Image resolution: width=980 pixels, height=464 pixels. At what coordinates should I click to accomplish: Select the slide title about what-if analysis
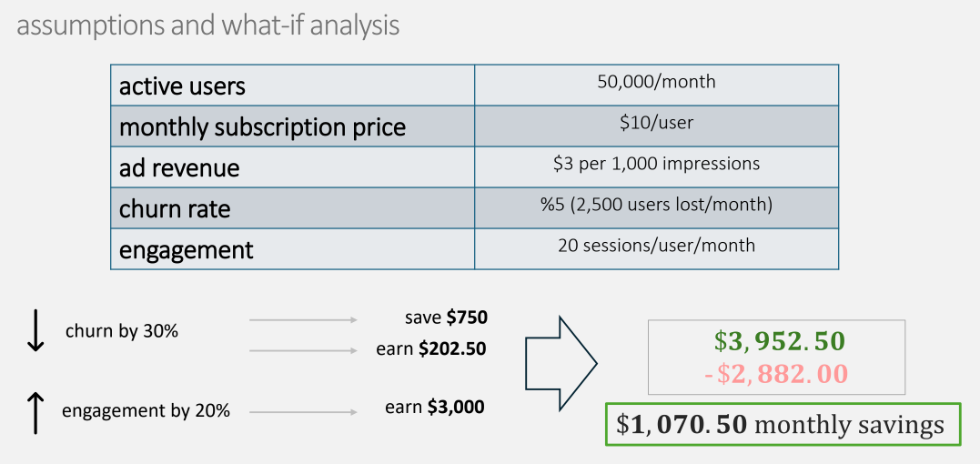tap(208, 25)
